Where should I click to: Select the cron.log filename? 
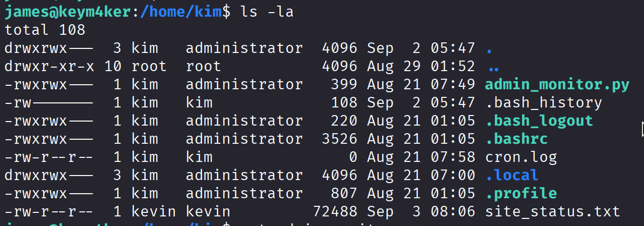[521, 157]
